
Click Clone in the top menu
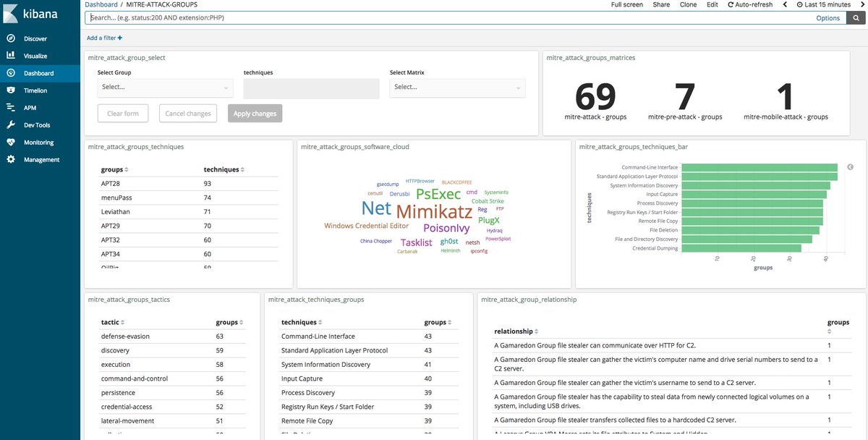coord(688,4)
